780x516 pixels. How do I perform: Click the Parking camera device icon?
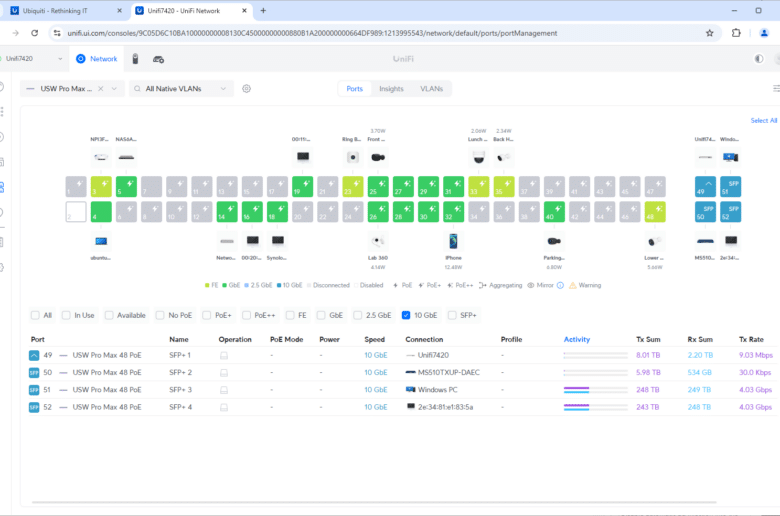554,241
